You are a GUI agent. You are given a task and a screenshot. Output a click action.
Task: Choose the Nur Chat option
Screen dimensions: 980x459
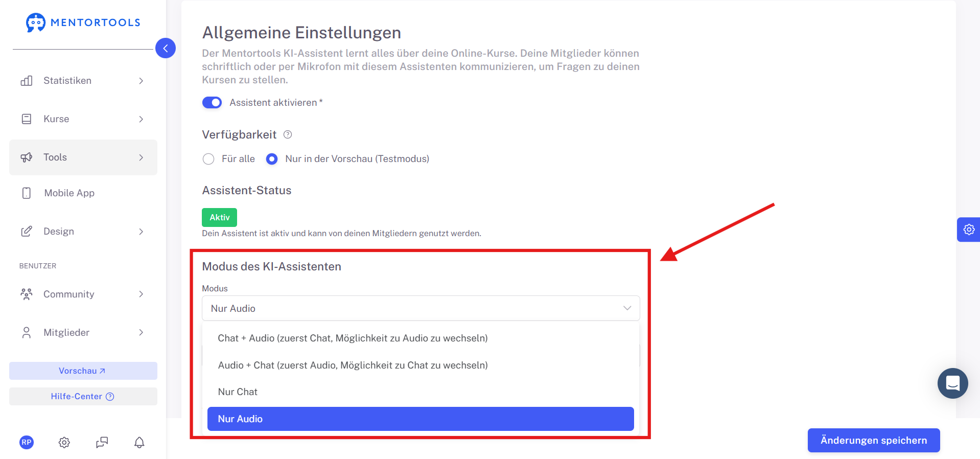click(421, 392)
